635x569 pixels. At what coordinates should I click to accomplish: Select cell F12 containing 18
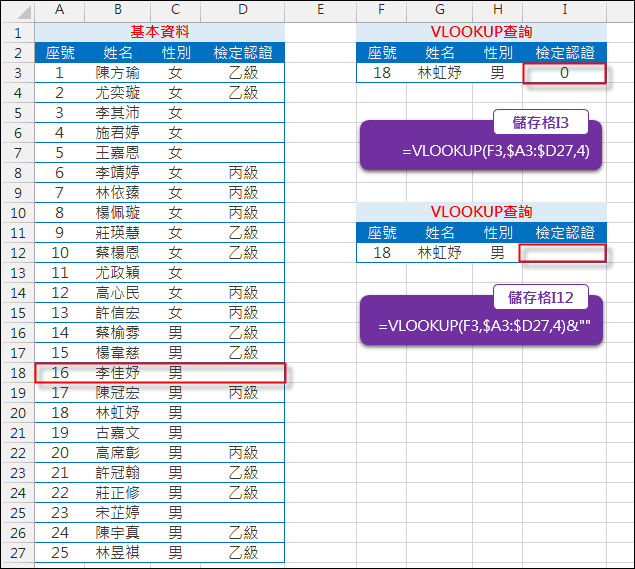(381, 253)
